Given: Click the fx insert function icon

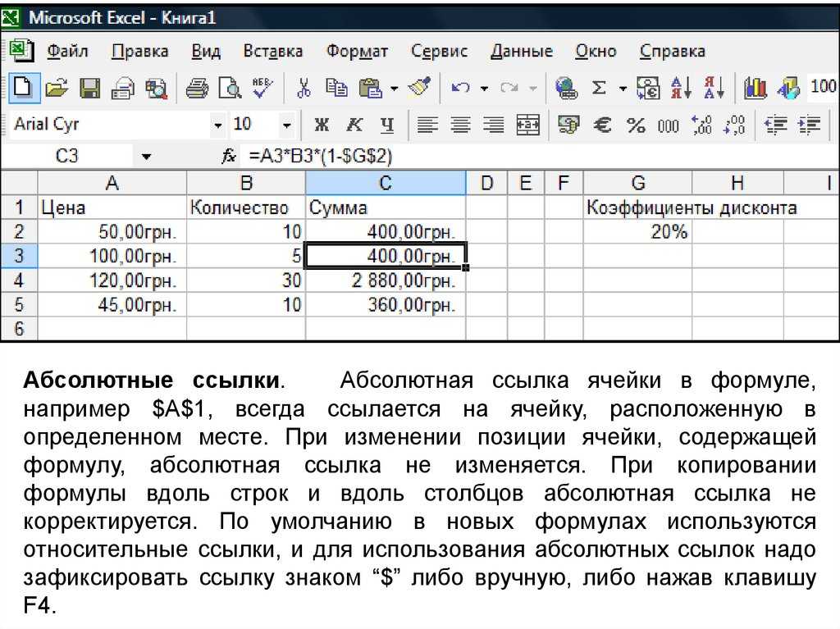Looking at the screenshot, I should 229,156.
